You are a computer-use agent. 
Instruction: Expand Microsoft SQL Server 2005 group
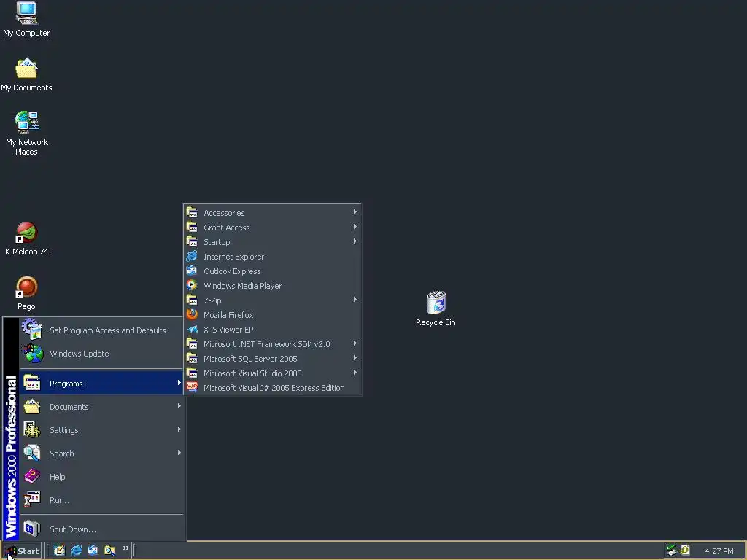click(272, 359)
